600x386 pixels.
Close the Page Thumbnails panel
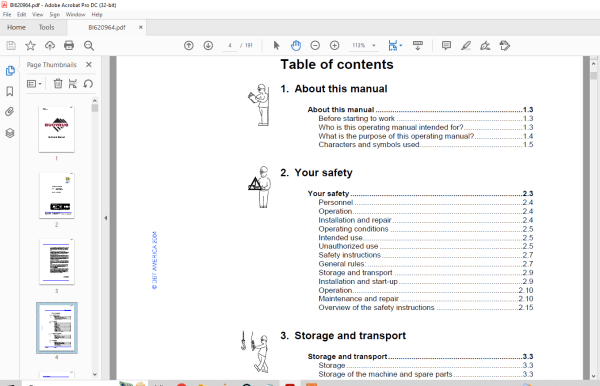click(x=89, y=64)
